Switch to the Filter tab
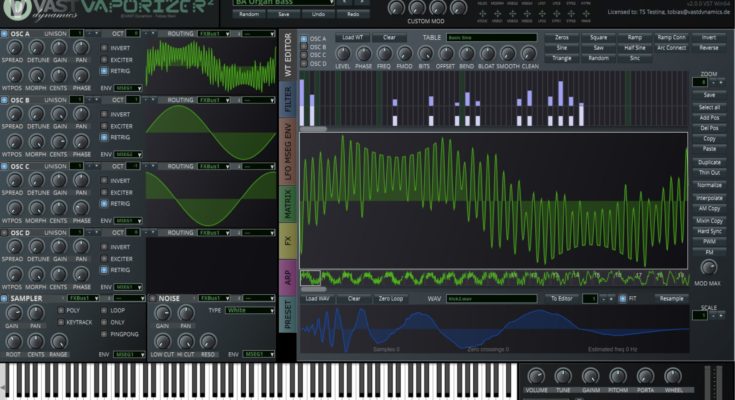Image resolution: width=735 pixels, height=400 pixels. click(x=288, y=100)
